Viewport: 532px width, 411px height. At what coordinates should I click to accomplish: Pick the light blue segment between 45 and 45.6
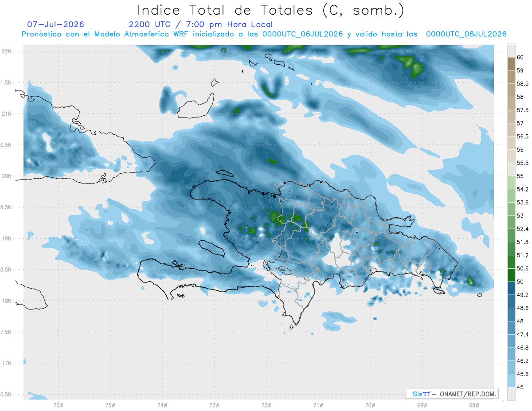(511, 380)
